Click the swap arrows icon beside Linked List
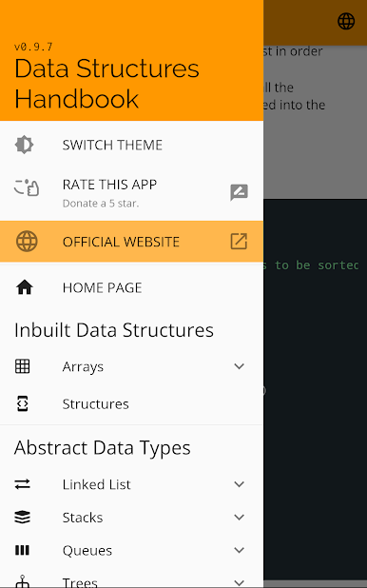 (23, 484)
